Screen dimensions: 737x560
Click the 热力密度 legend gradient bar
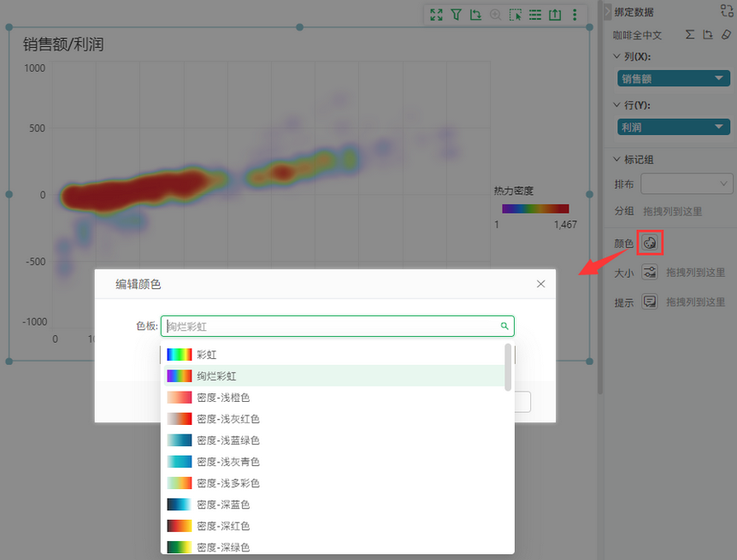coord(535,209)
